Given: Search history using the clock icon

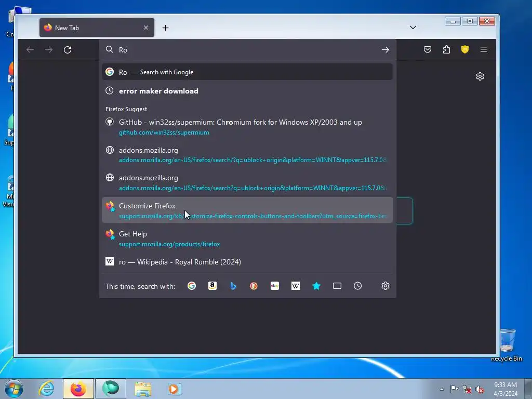Looking at the screenshot, I should (357, 286).
